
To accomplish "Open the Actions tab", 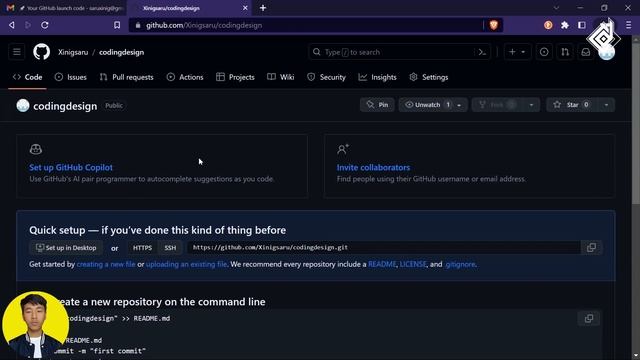I will click(185, 77).
